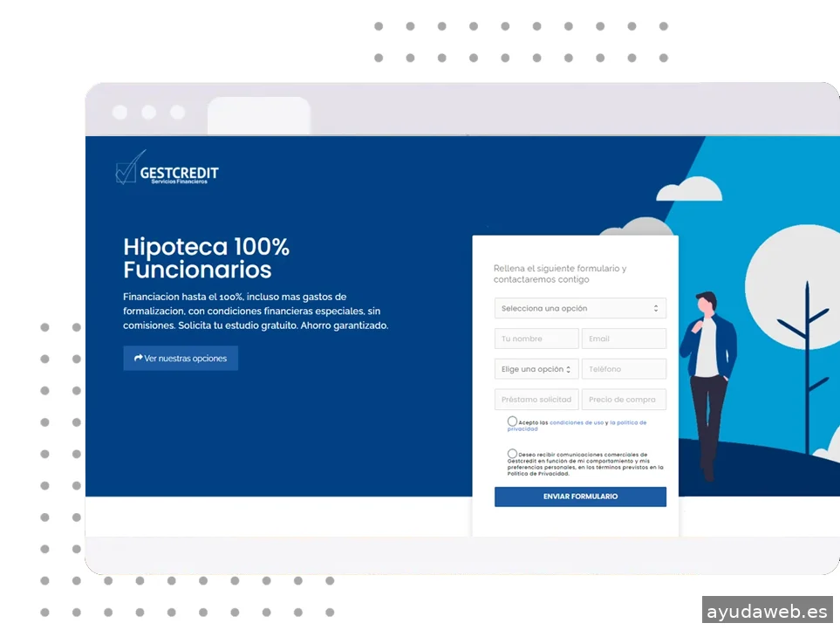Select the blank browser tab
The image size is (840, 630).
click(259, 116)
